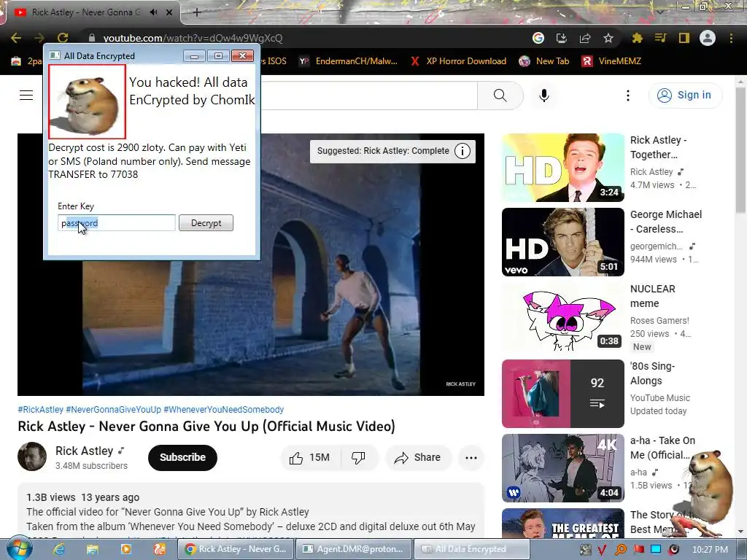Image resolution: width=747 pixels, height=560 pixels.
Task: Open Chrome's three-dot menu
Action: tap(731, 38)
